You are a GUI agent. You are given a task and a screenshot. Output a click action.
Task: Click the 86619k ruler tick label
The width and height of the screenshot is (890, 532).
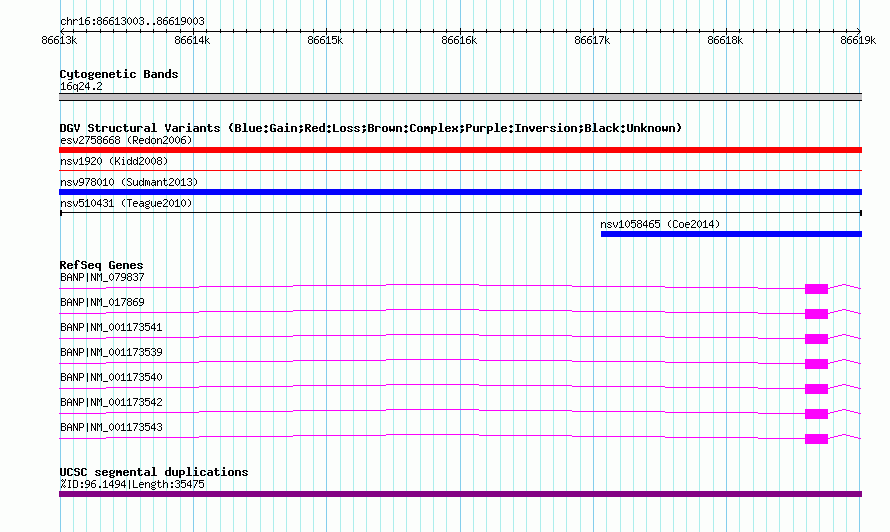pyautogui.click(x=858, y=40)
